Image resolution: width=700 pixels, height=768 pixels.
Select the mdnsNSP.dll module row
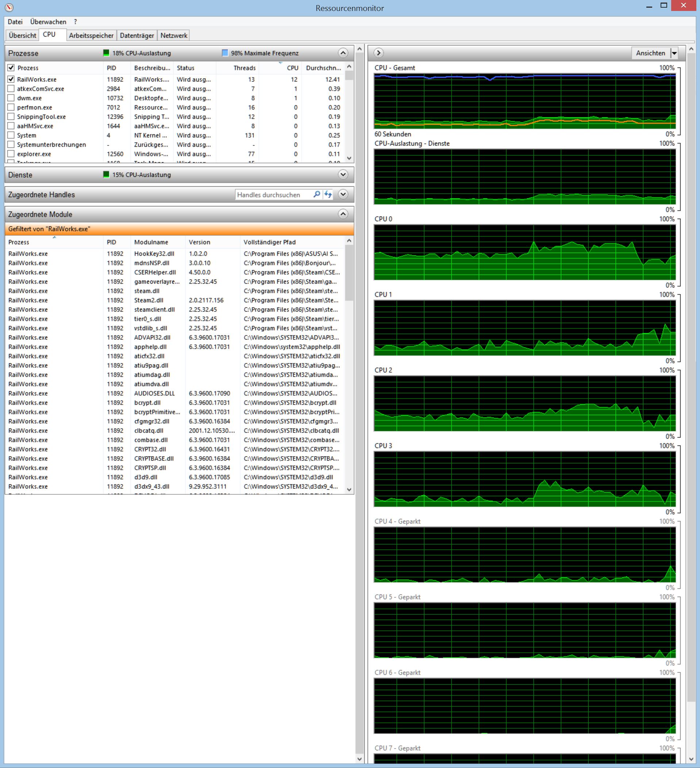(x=175, y=263)
